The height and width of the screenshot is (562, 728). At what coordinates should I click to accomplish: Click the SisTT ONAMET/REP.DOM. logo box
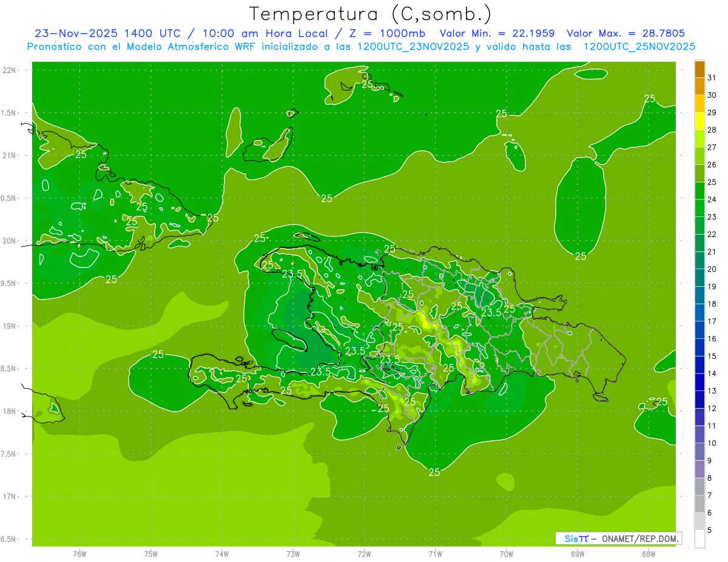[618, 538]
